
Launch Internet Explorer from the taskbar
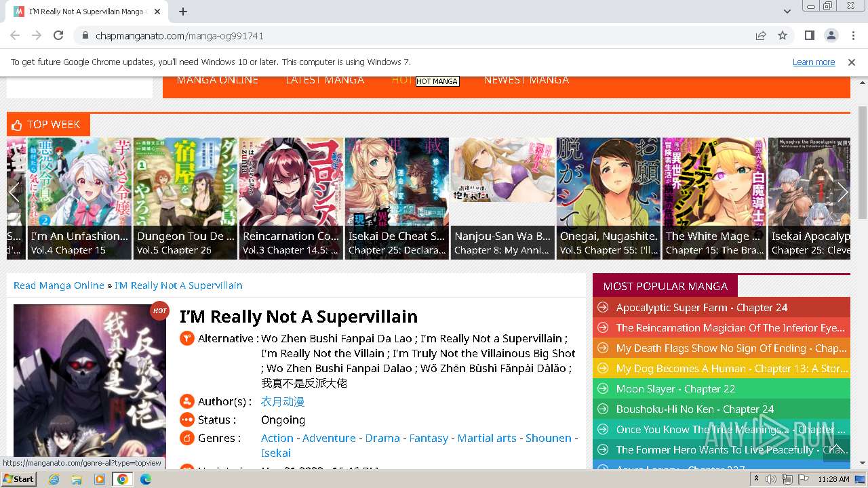pos(54,479)
